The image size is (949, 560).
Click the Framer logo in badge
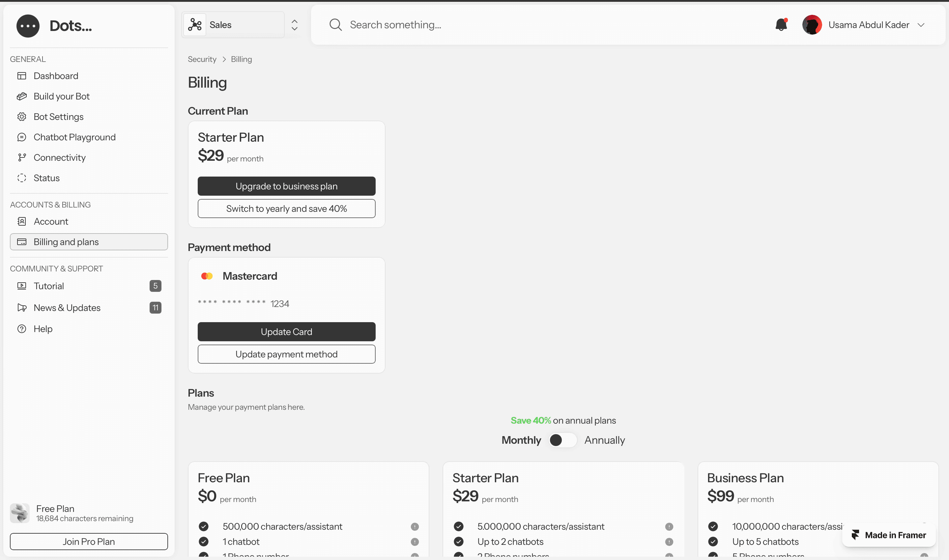855,535
